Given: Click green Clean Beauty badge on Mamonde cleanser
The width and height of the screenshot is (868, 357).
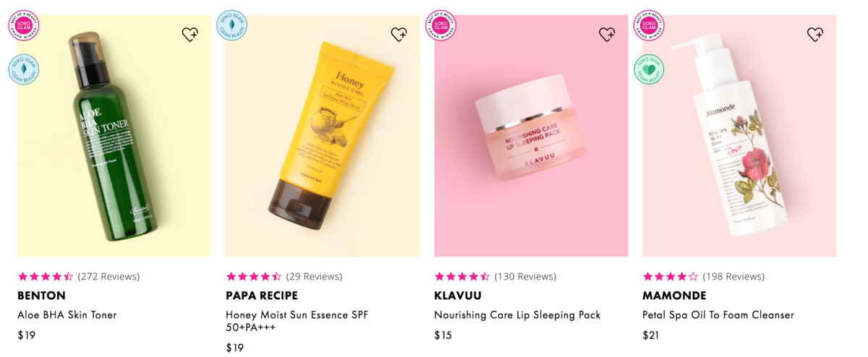Looking at the screenshot, I should click(649, 69).
